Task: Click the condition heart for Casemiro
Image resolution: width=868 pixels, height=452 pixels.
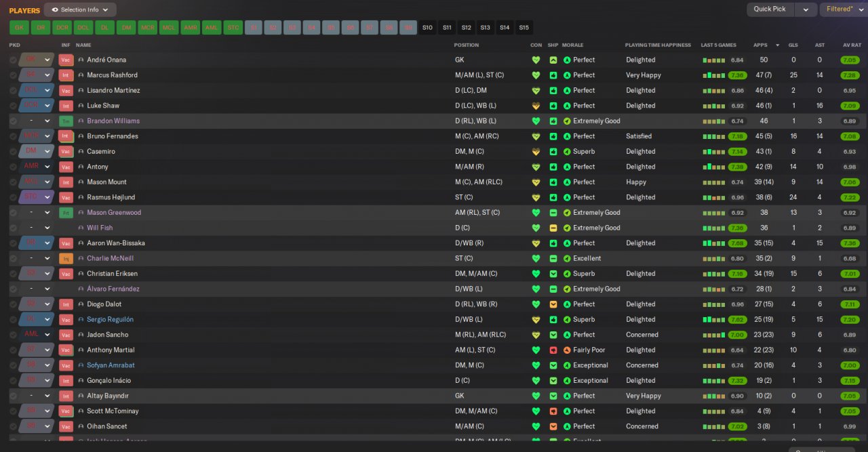Action: point(536,152)
